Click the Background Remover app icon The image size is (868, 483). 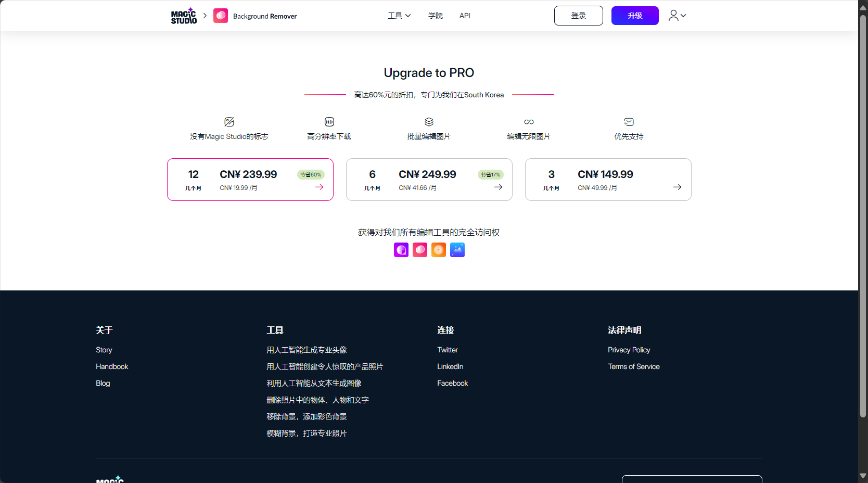(x=221, y=16)
